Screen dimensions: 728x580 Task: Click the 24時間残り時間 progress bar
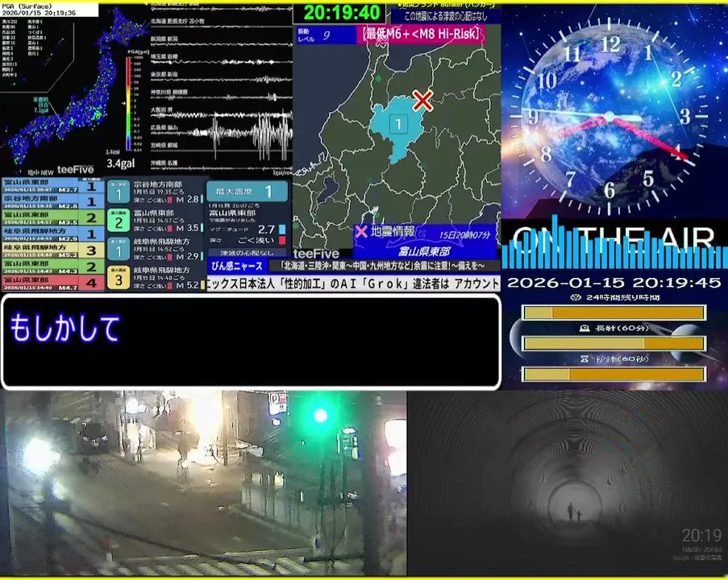coord(614,313)
